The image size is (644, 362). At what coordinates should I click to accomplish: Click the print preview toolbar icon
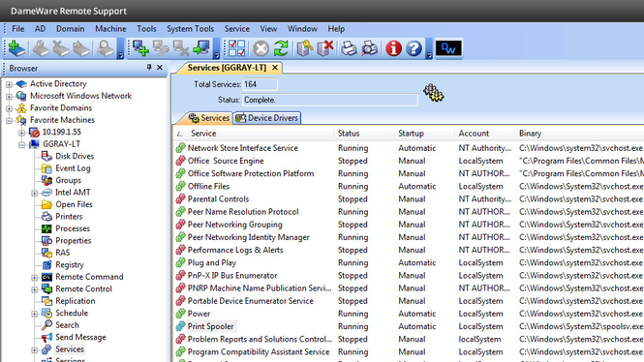[370, 48]
